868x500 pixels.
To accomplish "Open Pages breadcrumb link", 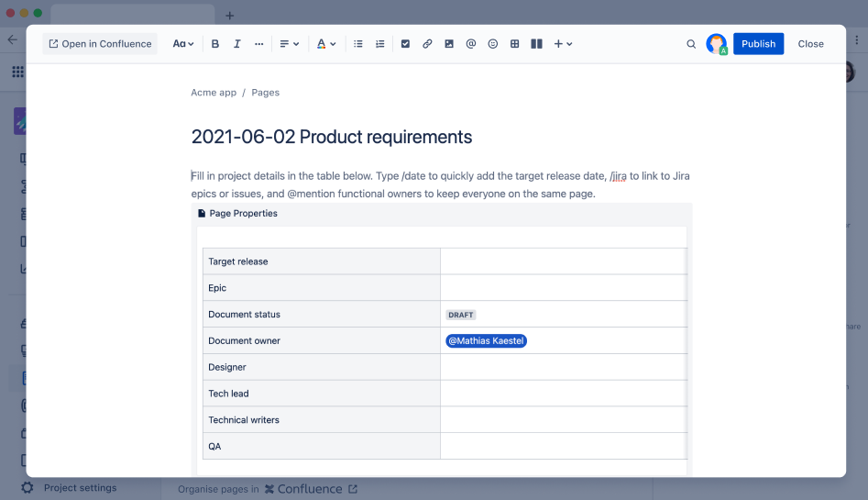I will tap(265, 93).
